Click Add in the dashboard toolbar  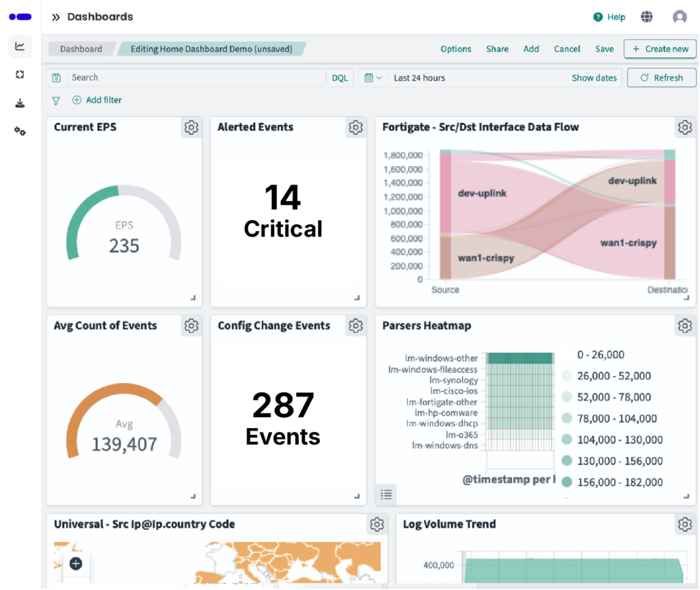pos(531,49)
